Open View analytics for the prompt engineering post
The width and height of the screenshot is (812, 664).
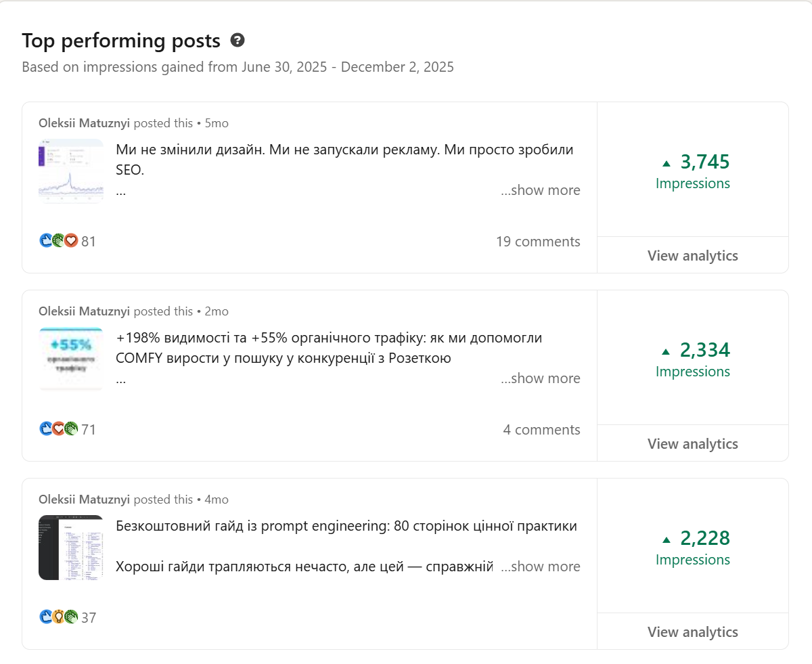(692, 632)
